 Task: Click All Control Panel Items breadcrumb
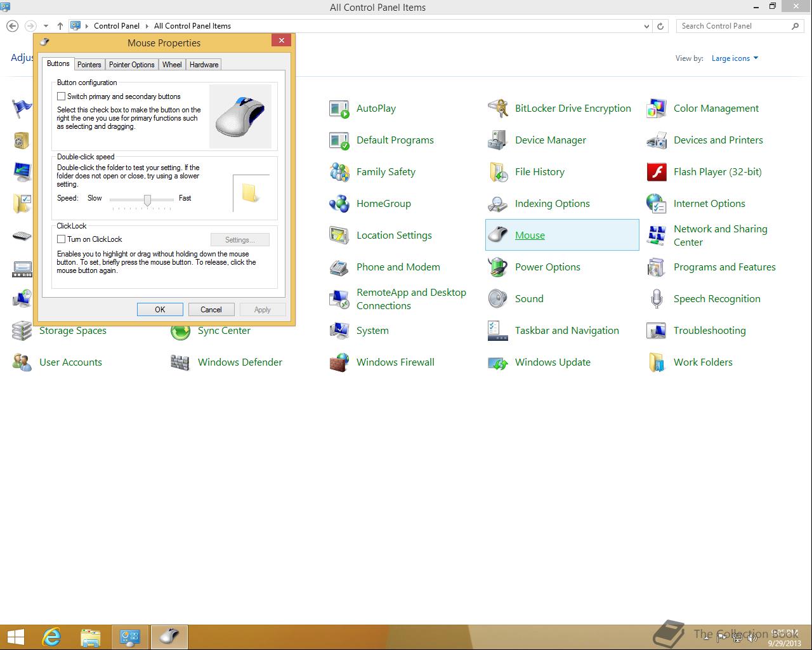[192, 26]
